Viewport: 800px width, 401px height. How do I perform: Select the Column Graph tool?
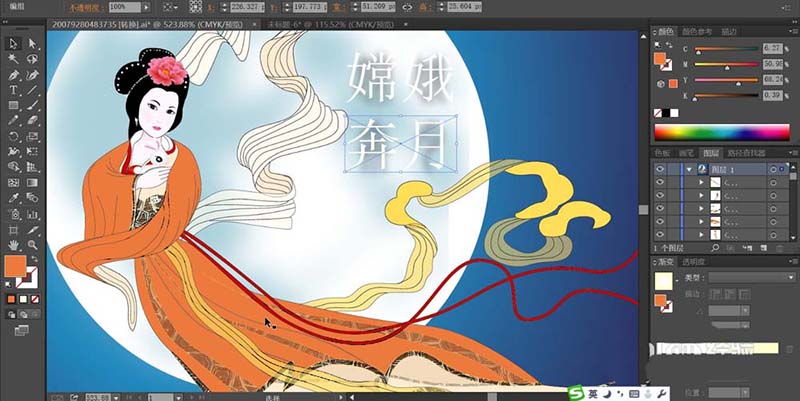[33, 214]
